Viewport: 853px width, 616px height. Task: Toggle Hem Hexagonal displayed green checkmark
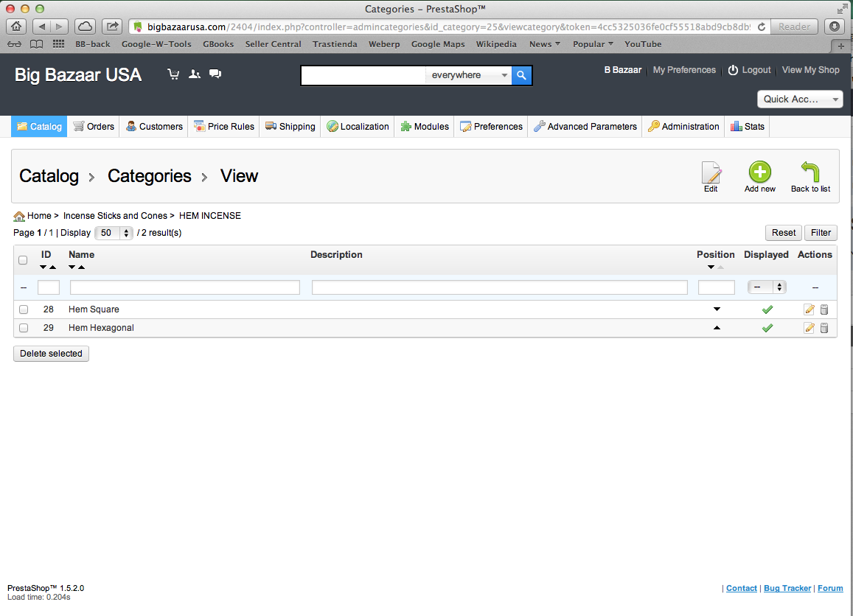point(767,328)
